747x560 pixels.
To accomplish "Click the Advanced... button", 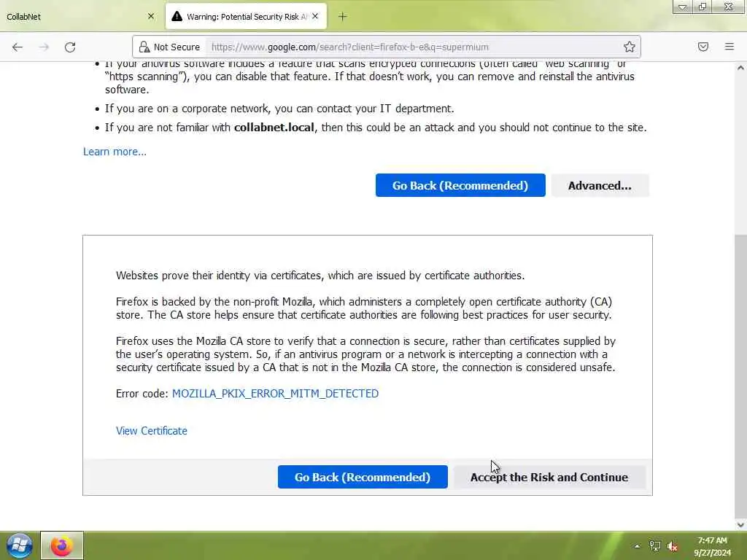I will [600, 185].
